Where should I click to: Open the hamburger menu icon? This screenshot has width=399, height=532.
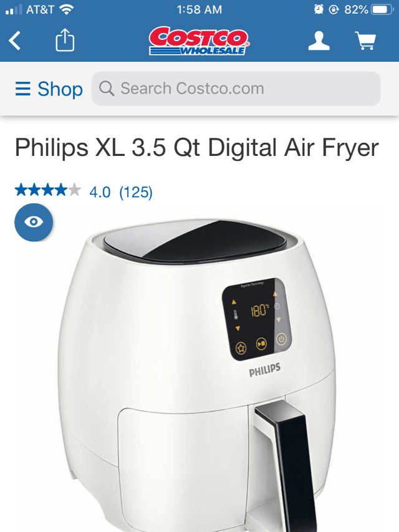click(22, 89)
